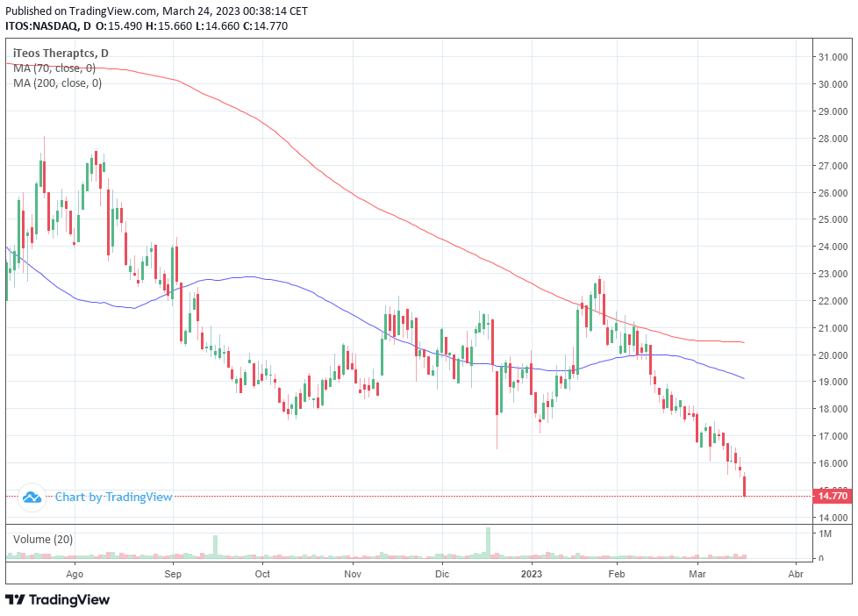Click the tallest green volume bar in December
The height and width of the screenshot is (616, 858).
click(488, 543)
